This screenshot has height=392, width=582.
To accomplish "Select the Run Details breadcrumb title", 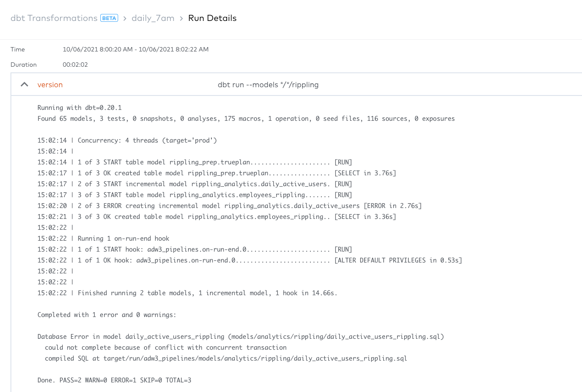I will 212,18.
